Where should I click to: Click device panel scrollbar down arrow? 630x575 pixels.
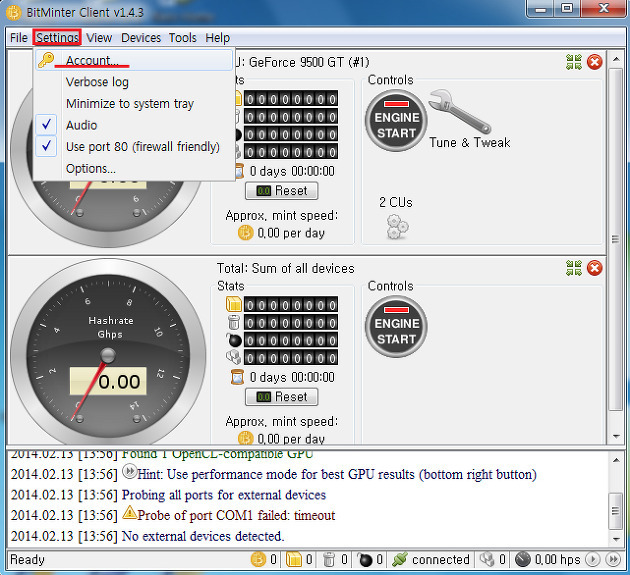point(616,436)
